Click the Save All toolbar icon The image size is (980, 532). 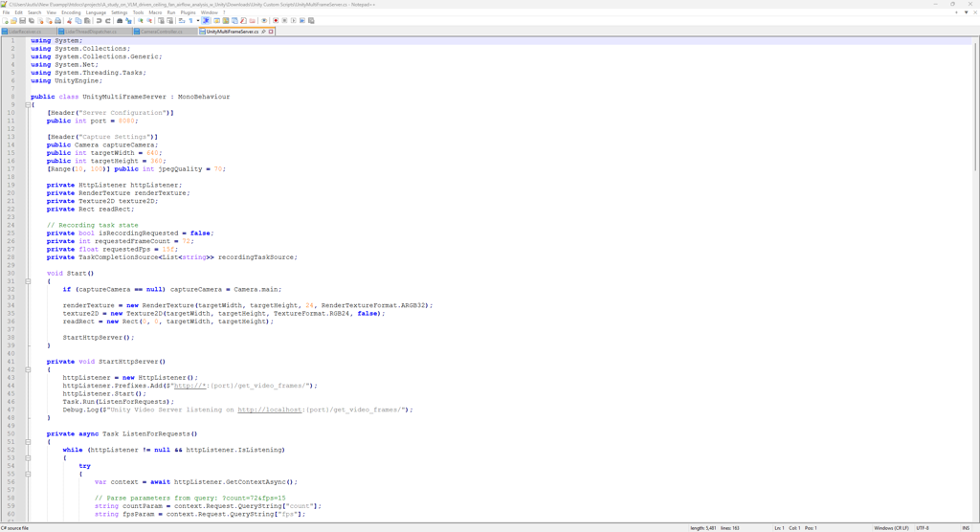click(32, 21)
